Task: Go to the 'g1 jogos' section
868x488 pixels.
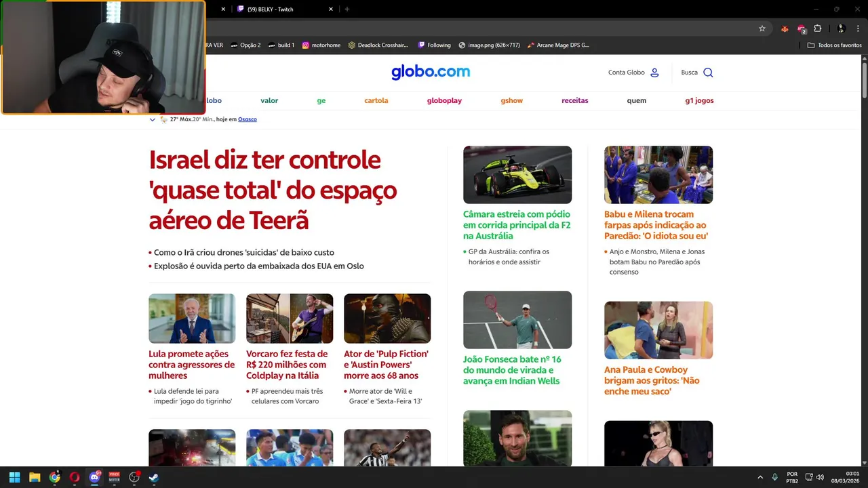Action: pos(699,100)
